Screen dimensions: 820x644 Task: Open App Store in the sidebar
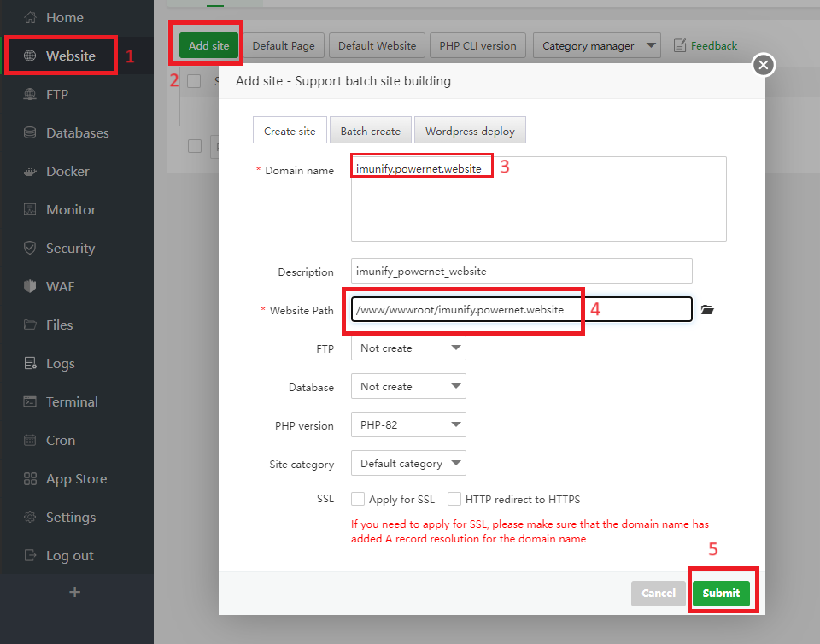click(x=76, y=479)
